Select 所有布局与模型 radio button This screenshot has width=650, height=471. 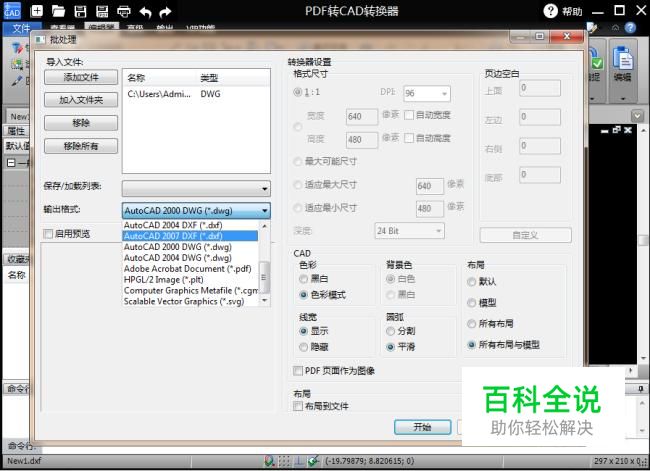(x=471, y=345)
